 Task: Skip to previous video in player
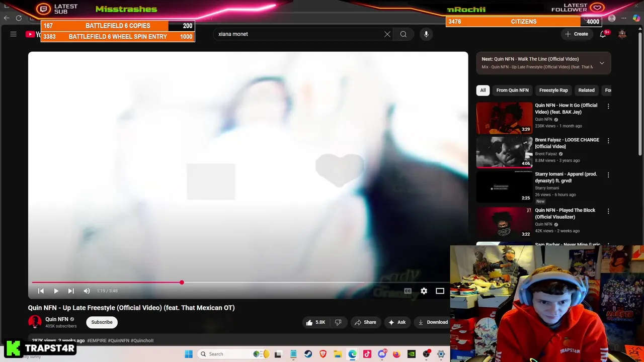point(41,291)
